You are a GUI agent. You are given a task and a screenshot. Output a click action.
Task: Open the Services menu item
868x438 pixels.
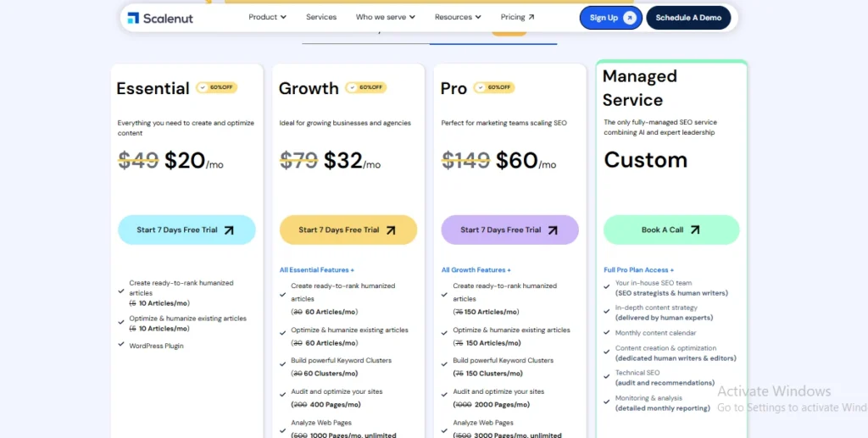pos(321,17)
